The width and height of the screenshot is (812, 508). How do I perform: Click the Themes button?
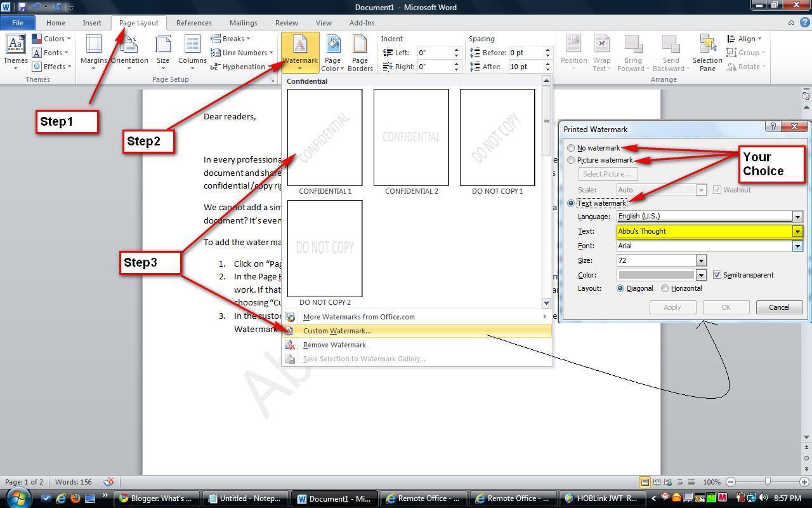tap(15, 52)
